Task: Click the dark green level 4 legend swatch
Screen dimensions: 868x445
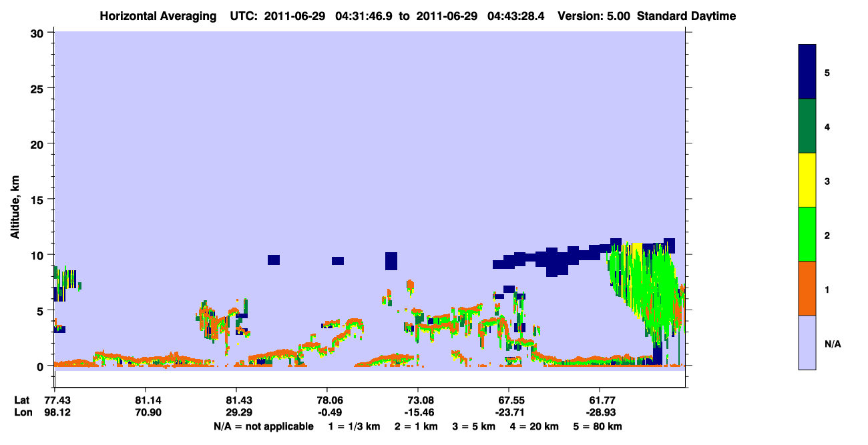Action: (x=807, y=126)
